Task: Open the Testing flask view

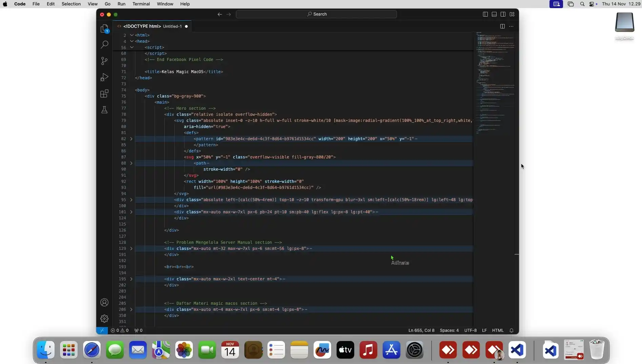Action: [x=104, y=110]
